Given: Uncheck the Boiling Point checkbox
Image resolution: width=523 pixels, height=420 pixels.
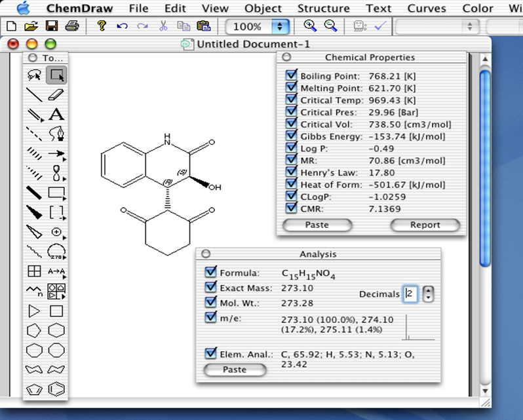Looking at the screenshot, I should 291,74.
